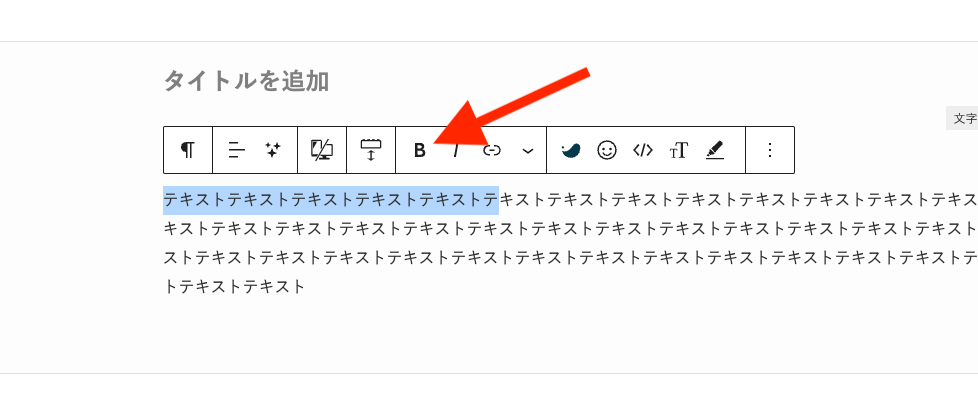Toggle inline code formatting icon
This screenshot has width=978, height=417.
(x=643, y=150)
